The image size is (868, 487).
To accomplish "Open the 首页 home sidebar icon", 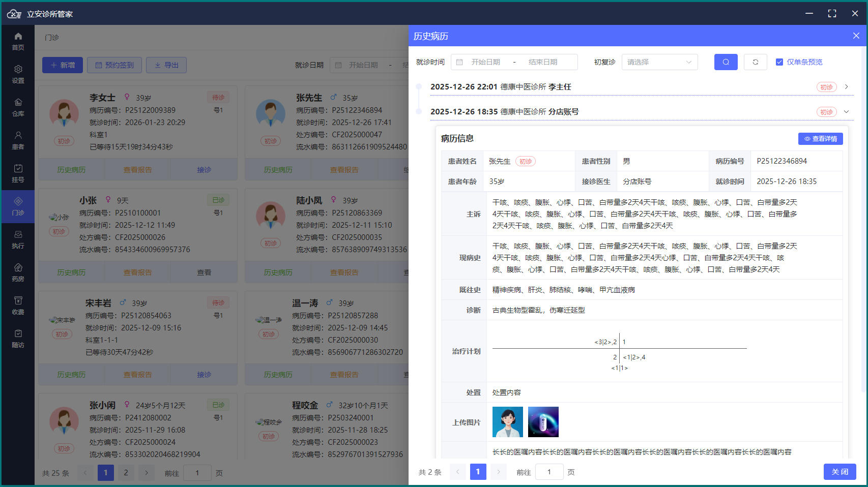I will [x=18, y=41].
